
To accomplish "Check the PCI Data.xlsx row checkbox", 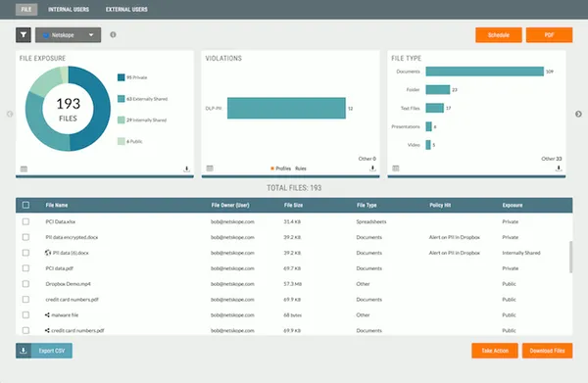I will pyautogui.click(x=25, y=221).
